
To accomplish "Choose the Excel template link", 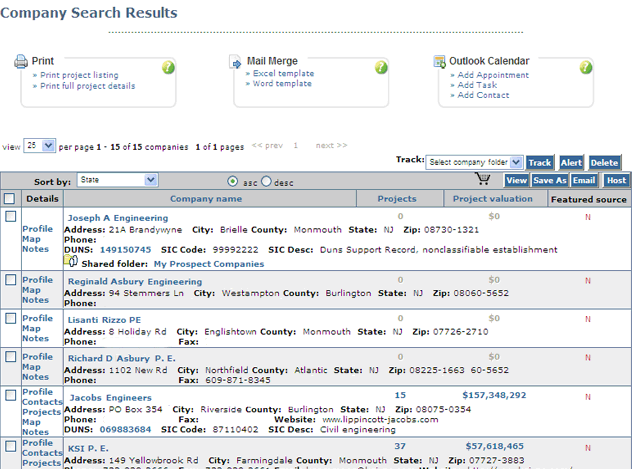I will [x=284, y=74].
